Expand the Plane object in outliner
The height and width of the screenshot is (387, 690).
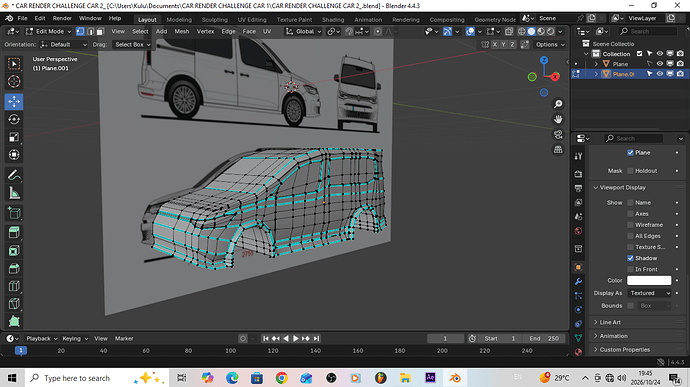596,64
